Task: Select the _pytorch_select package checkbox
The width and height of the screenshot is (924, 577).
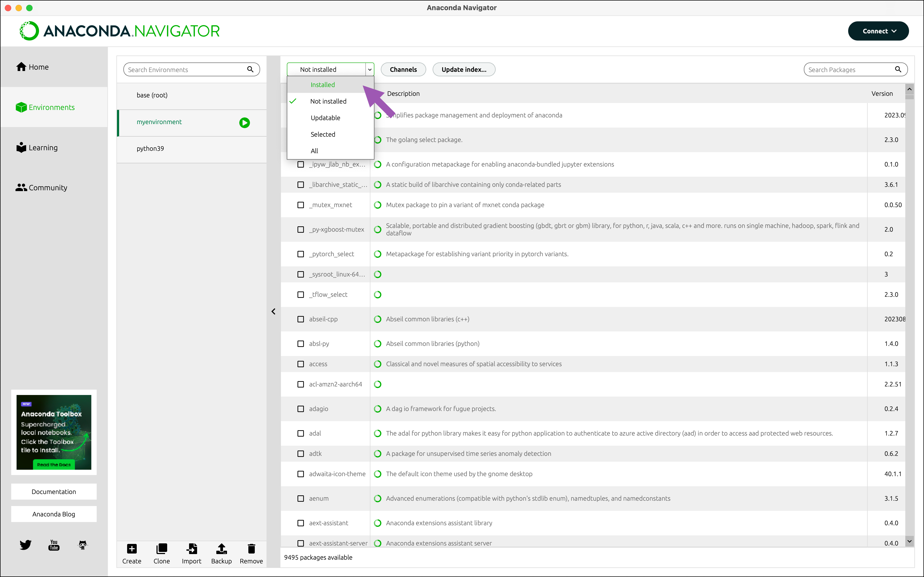Action: click(x=301, y=254)
